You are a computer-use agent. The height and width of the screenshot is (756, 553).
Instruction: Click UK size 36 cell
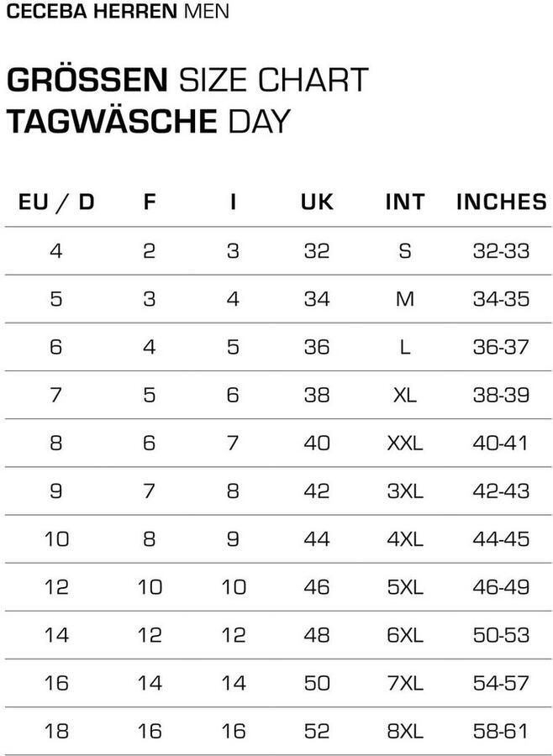coord(317,347)
